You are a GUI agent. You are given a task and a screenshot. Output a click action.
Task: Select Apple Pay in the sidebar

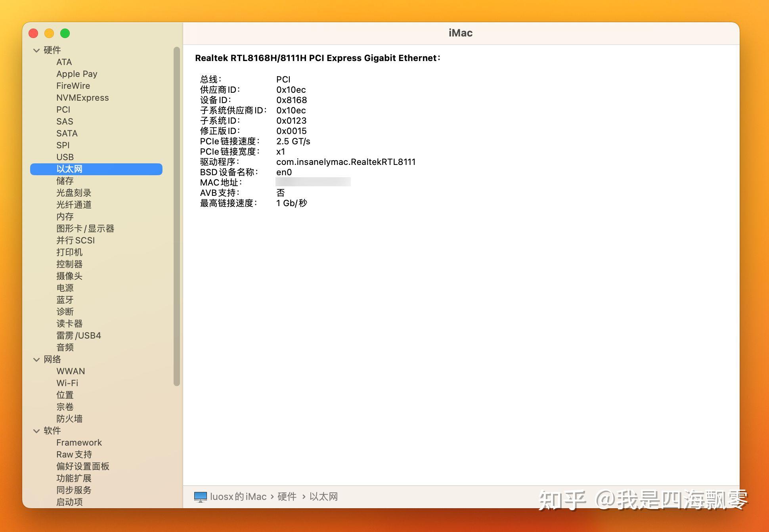[x=77, y=74]
